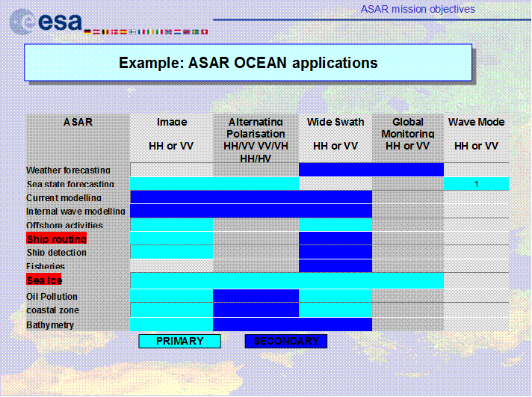Click the ESA logo
This screenshot has width=532, height=397.
46,22
